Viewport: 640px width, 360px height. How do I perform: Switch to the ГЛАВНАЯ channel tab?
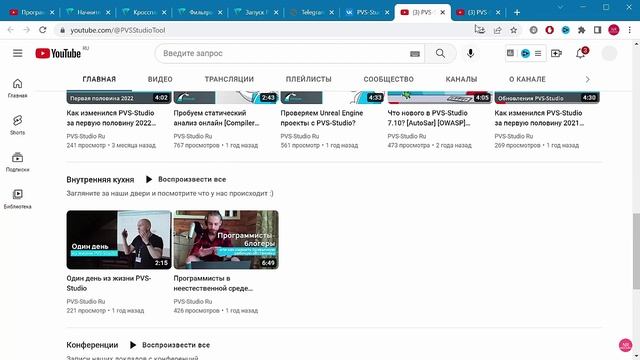[x=99, y=79]
